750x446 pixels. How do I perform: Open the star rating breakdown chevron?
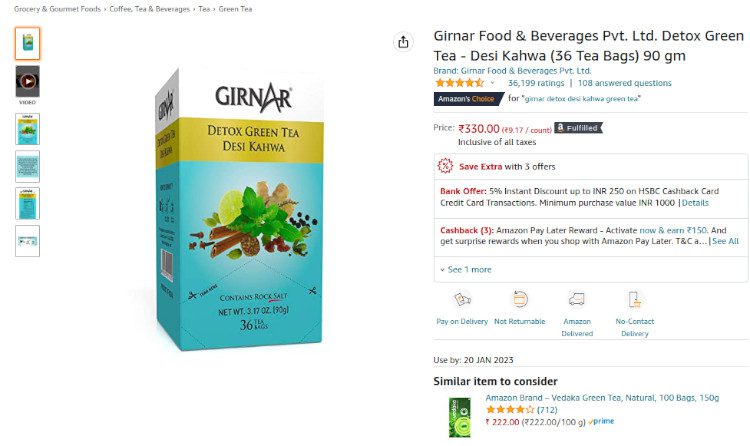click(x=492, y=83)
